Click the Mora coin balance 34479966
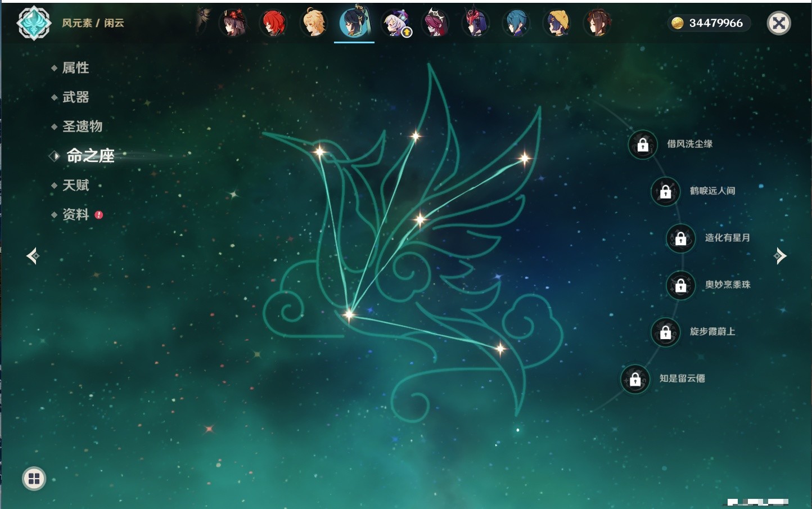Screen dimensions: 812x509 pos(709,23)
